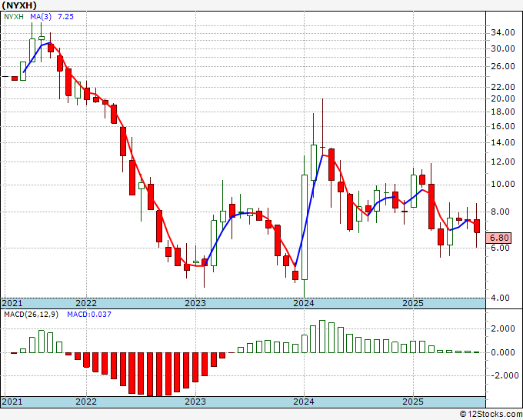Viewport: 523px width, 420px height.
Task: Click the tallest green MACD bar in 2024
Action: click(x=322, y=336)
